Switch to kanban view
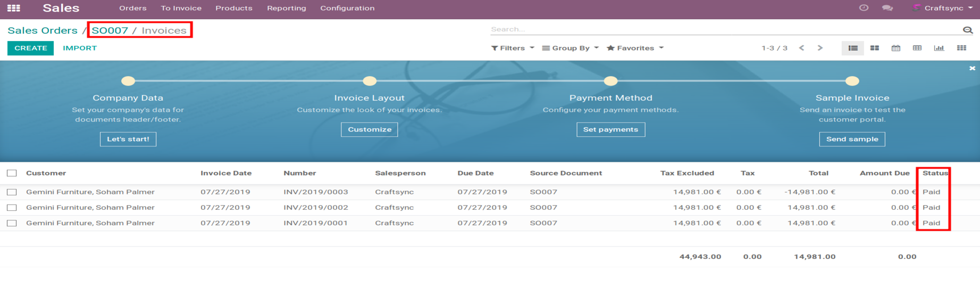This screenshot has width=980, height=287. tap(874, 48)
